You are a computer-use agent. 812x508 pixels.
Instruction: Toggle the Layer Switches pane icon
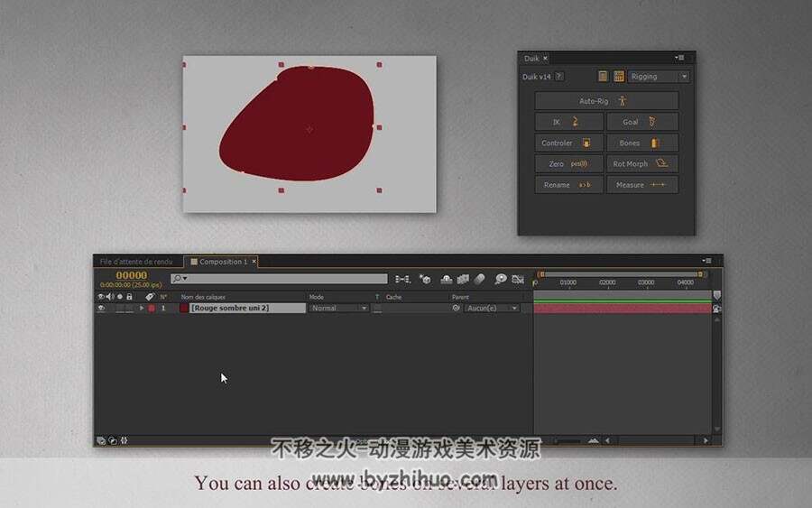coord(101,440)
